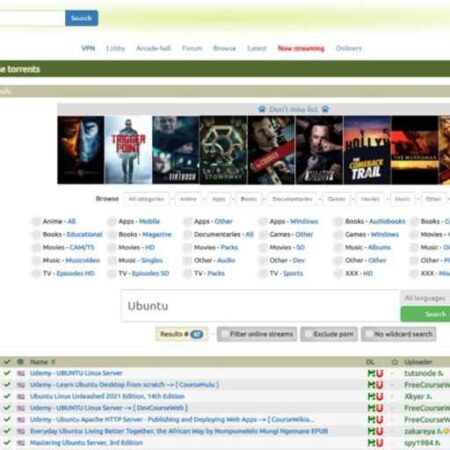This screenshot has height=450, width=450.
Task: Open the VPN nav item
Action: click(x=88, y=48)
